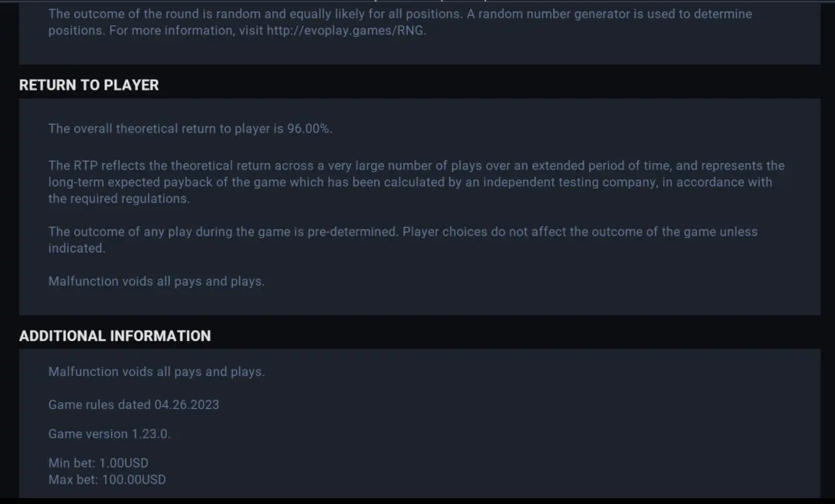Click 'the required regulations.' line
835x504 pixels.
click(119, 199)
